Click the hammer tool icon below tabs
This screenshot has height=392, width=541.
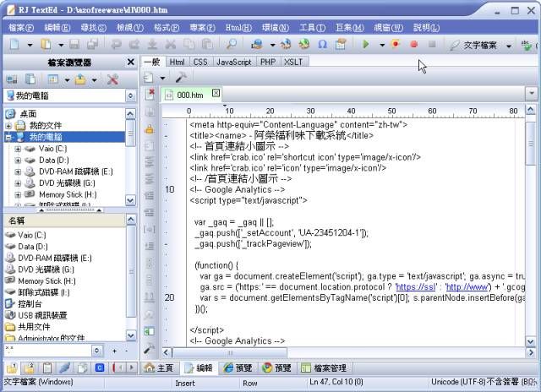[180, 77]
